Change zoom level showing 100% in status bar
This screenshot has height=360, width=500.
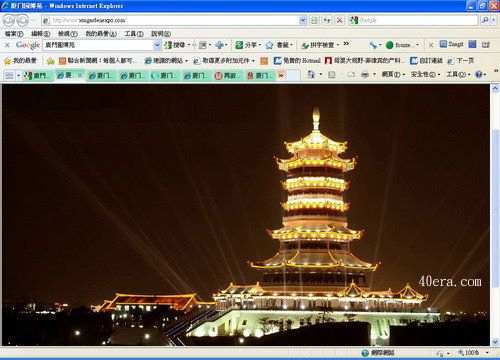(473, 352)
